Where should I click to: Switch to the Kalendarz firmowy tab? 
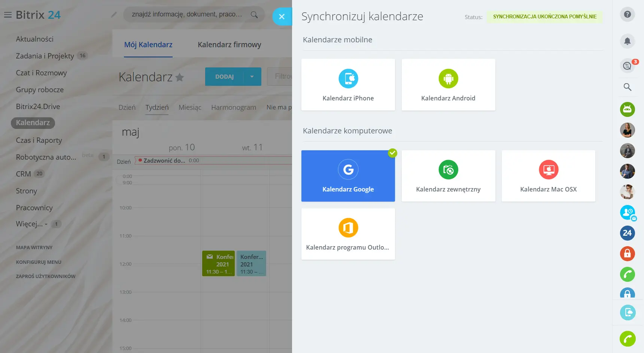(229, 45)
